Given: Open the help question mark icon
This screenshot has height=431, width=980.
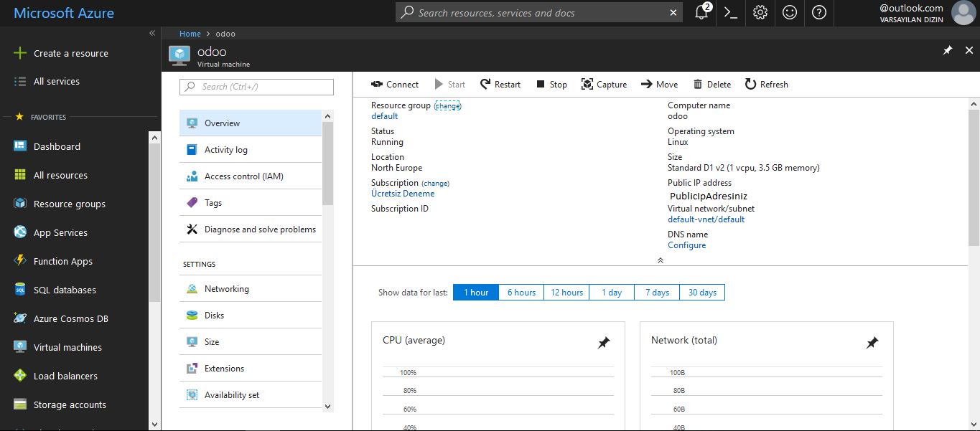Looking at the screenshot, I should (x=819, y=12).
